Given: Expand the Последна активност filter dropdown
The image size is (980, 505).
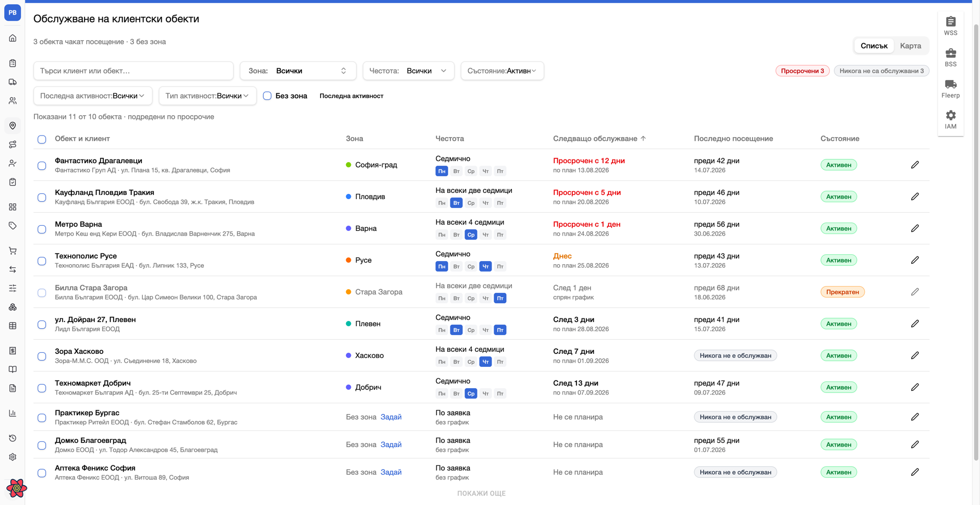Looking at the screenshot, I should (x=93, y=96).
